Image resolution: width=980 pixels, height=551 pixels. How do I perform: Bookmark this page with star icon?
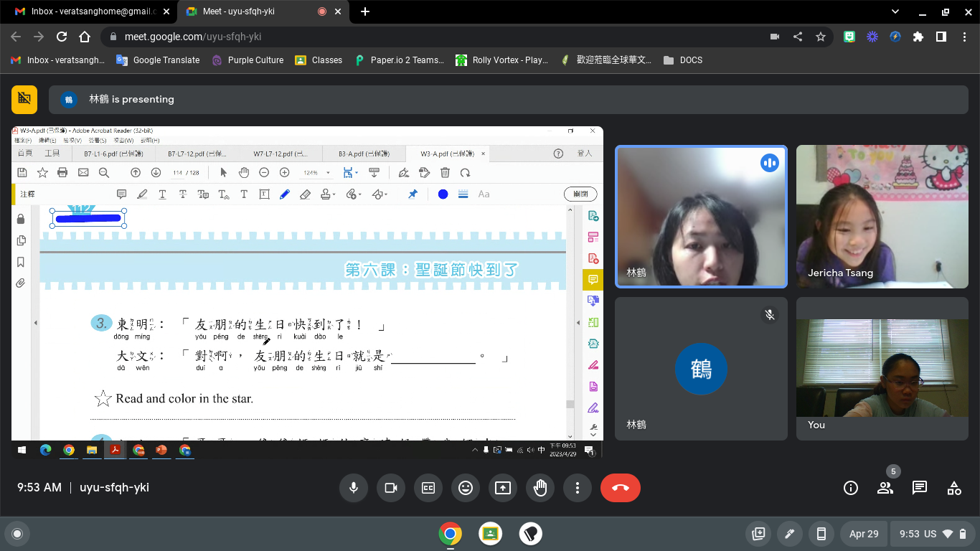[821, 37]
